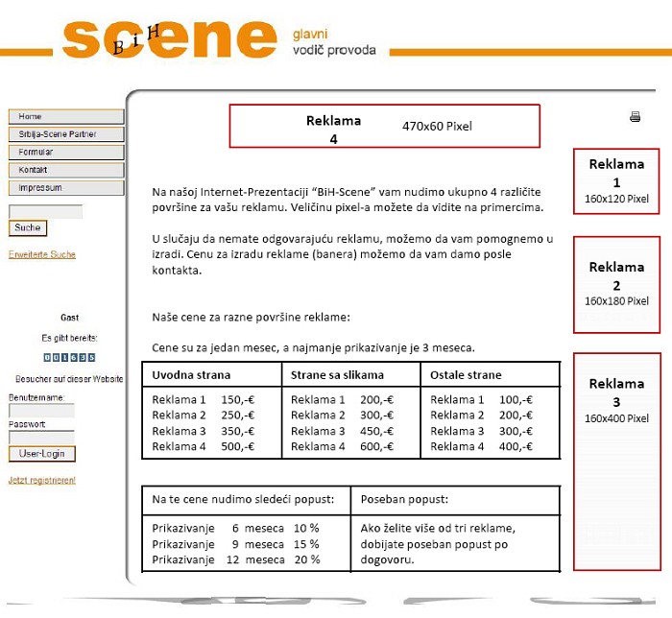Click the printer icon

tap(635, 116)
